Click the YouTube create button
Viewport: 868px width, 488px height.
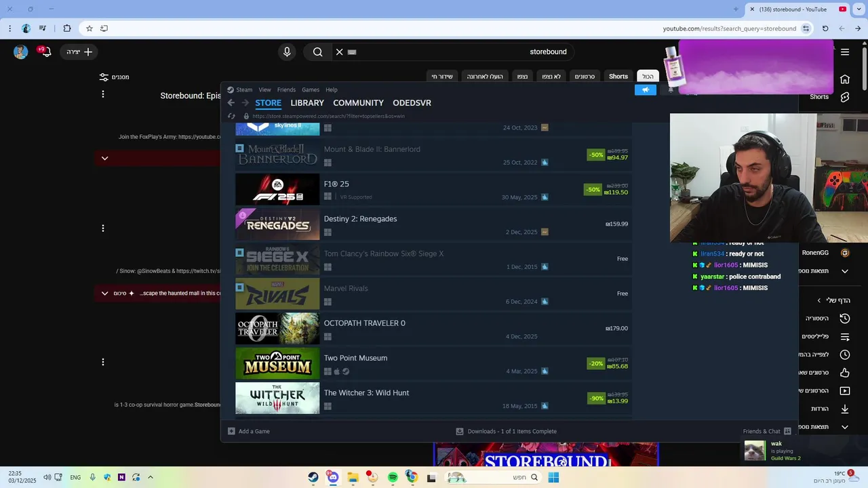79,52
